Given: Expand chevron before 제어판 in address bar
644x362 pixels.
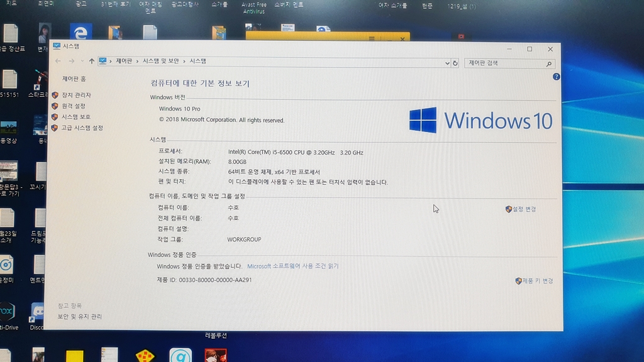Looking at the screenshot, I should pyautogui.click(x=111, y=61).
